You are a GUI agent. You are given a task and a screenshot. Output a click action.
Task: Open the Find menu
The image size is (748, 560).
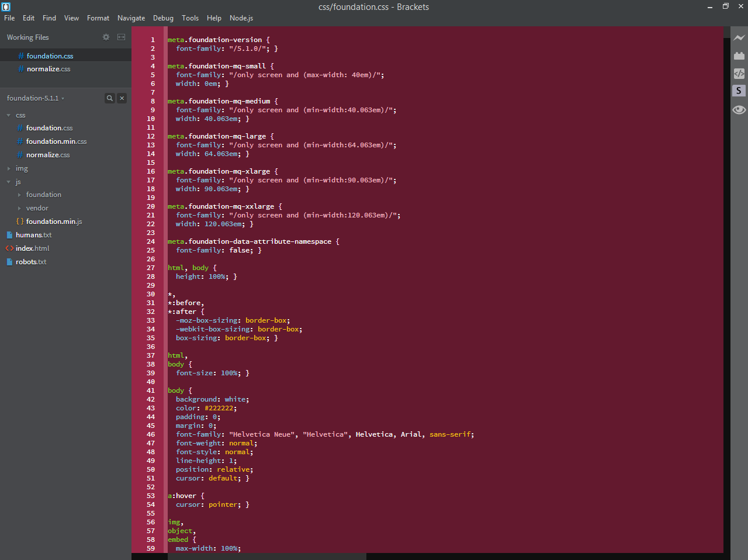[x=49, y=18]
